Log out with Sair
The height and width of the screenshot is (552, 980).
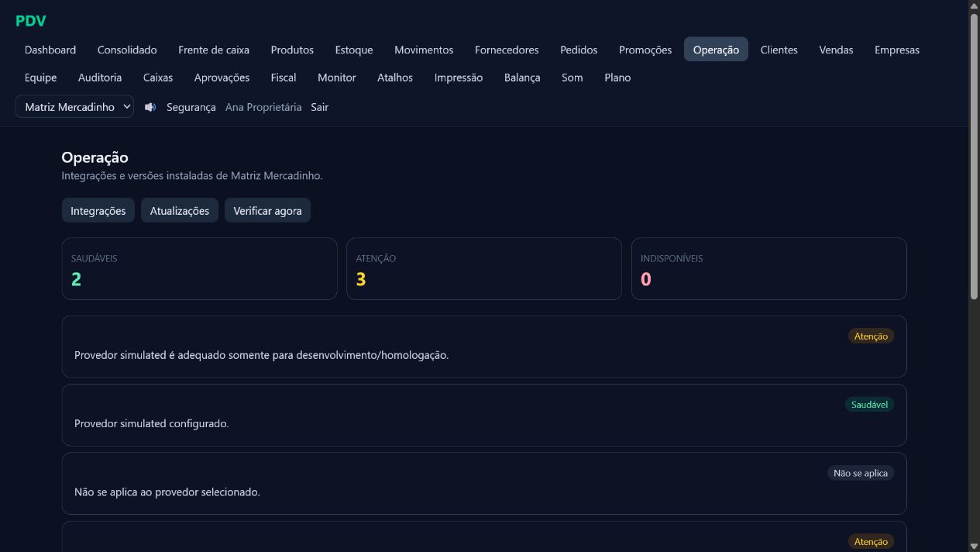[x=320, y=107]
